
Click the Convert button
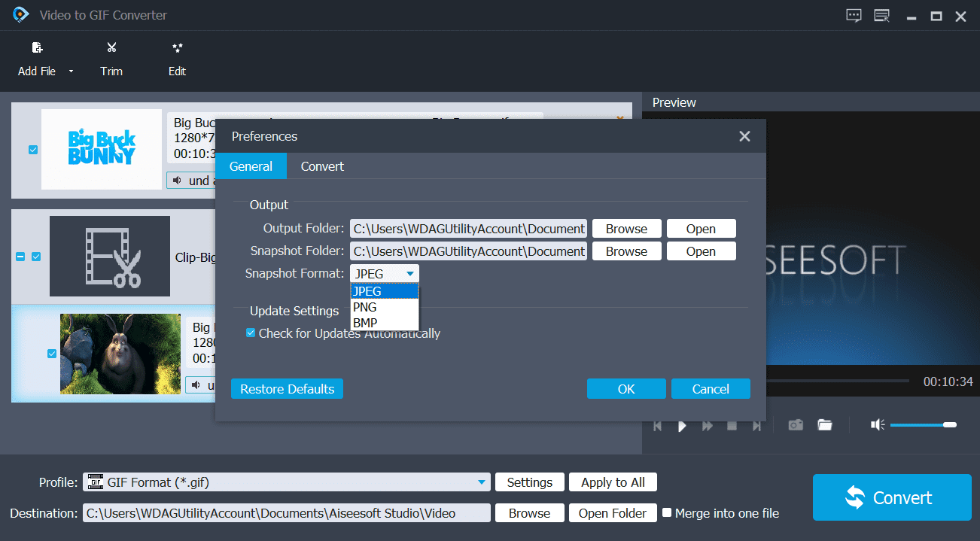[892, 497]
